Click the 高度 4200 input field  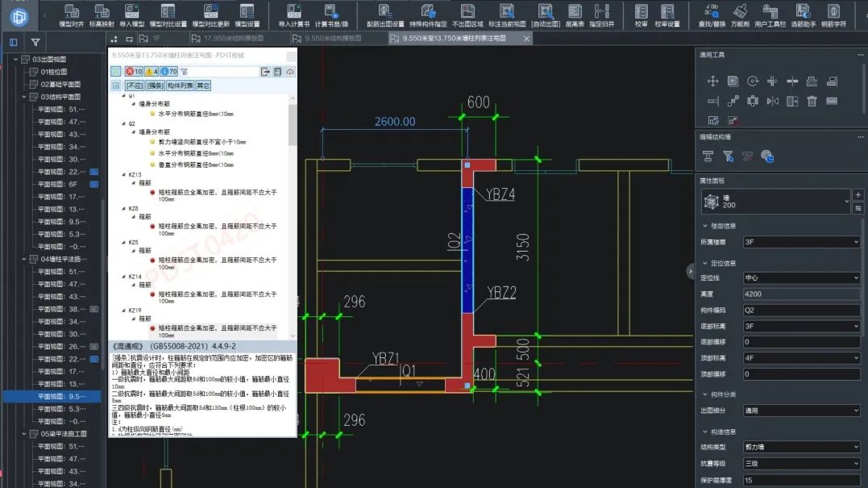pyautogui.click(x=801, y=294)
